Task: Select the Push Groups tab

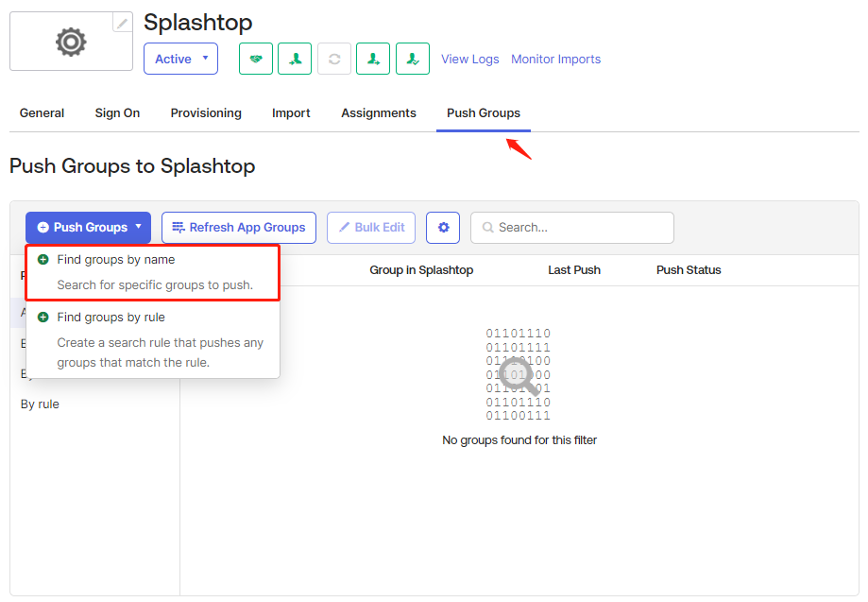Action: pyautogui.click(x=484, y=113)
